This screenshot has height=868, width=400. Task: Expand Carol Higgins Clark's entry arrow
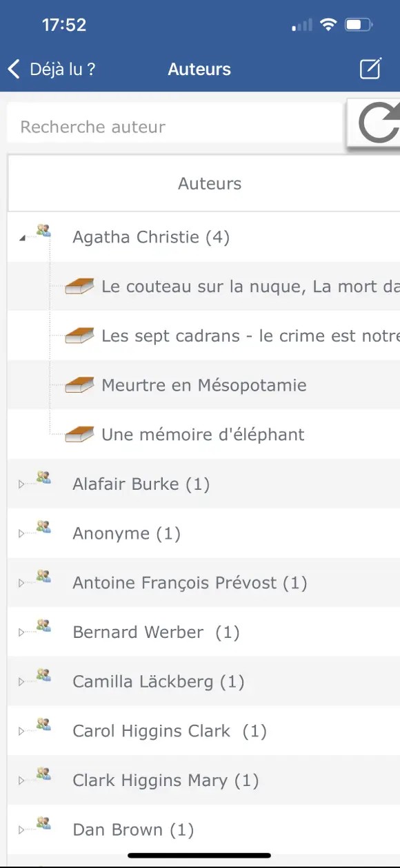pos(21,732)
